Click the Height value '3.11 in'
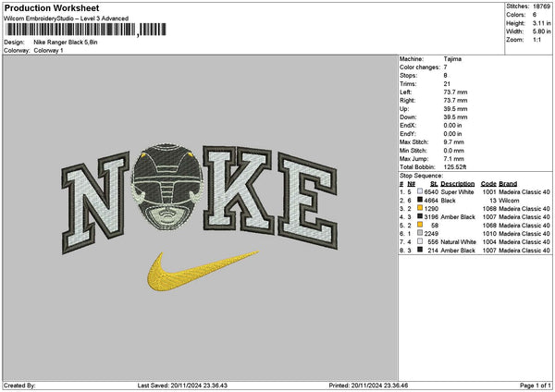This screenshot has width=555, height=392. [x=541, y=23]
